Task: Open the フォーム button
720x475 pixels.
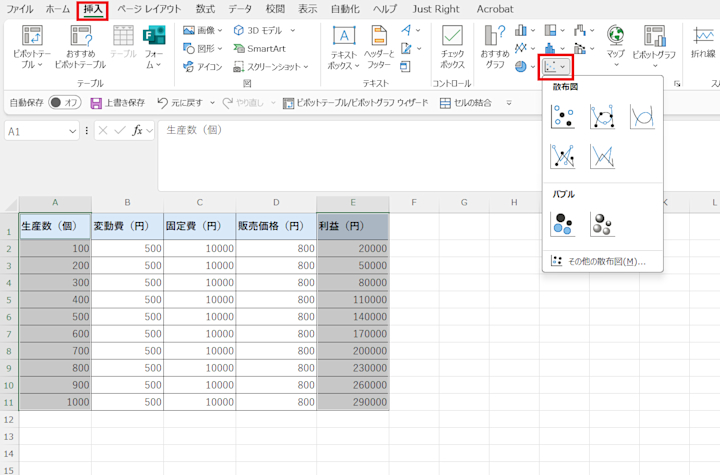Action: [154, 47]
